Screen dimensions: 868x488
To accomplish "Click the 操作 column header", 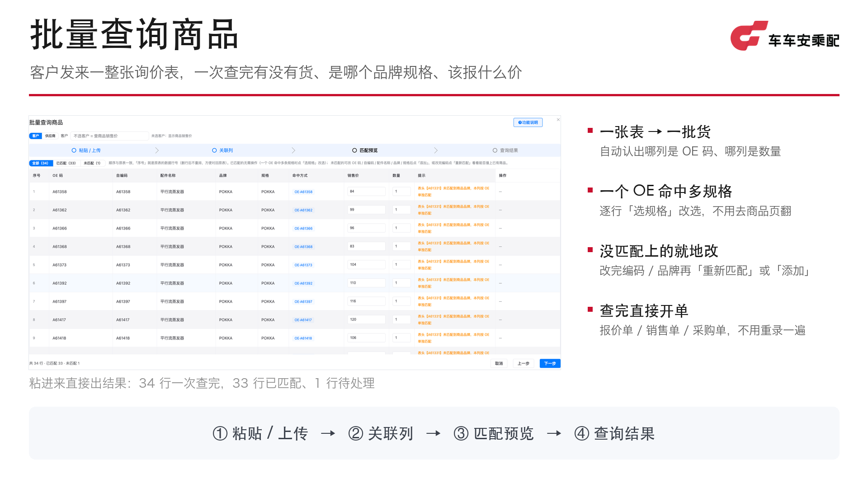I will point(503,176).
